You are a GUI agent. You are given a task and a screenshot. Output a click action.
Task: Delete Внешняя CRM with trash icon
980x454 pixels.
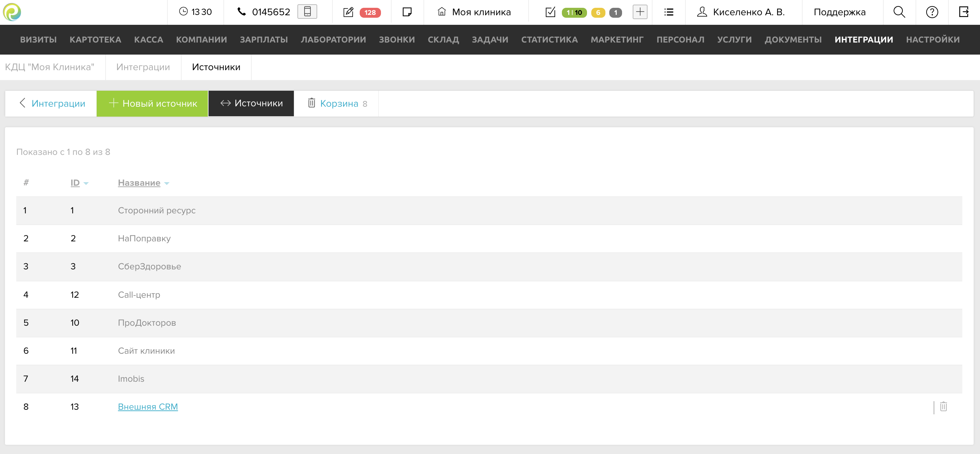coord(944,407)
